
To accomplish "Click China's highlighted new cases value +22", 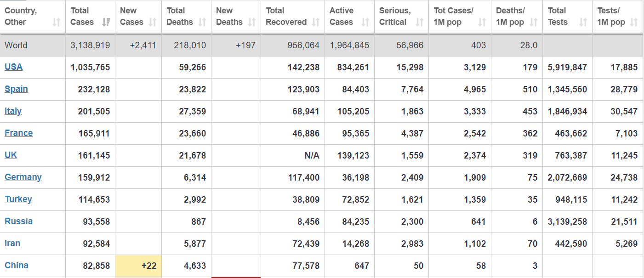I will tap(149, 266).
